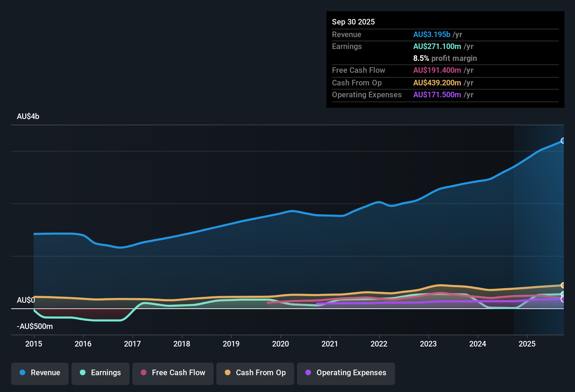This screenshot has width=575, height=392.
Task: Select the orange Cash From Op dot
Action: (227, 373)
